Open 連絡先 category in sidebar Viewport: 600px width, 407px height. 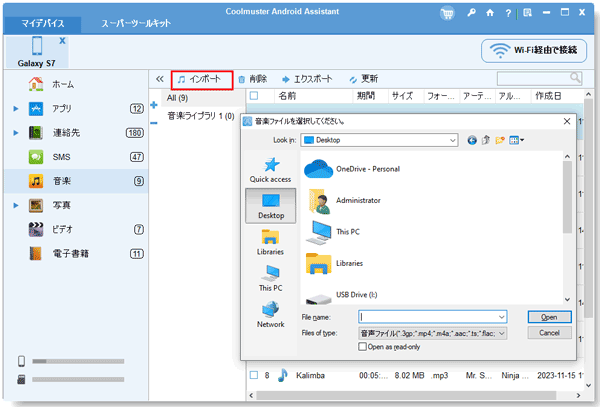click(66, 133)
